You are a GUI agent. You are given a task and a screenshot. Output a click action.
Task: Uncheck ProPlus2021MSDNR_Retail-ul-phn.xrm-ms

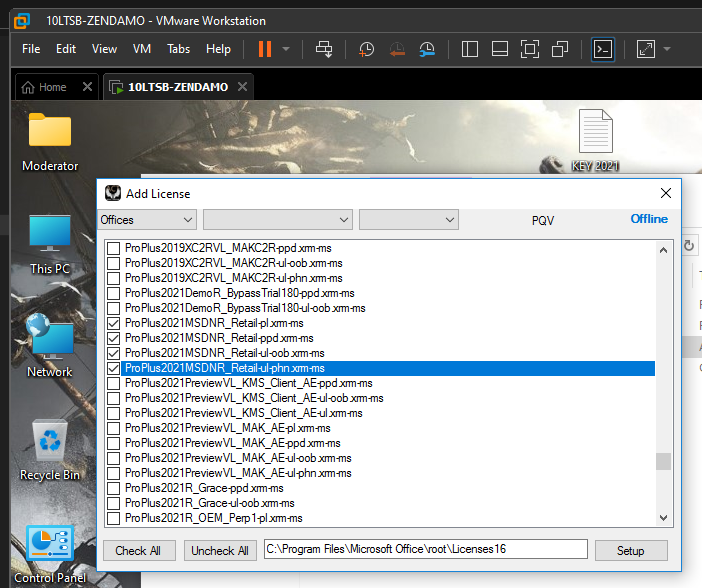[114, 368]
